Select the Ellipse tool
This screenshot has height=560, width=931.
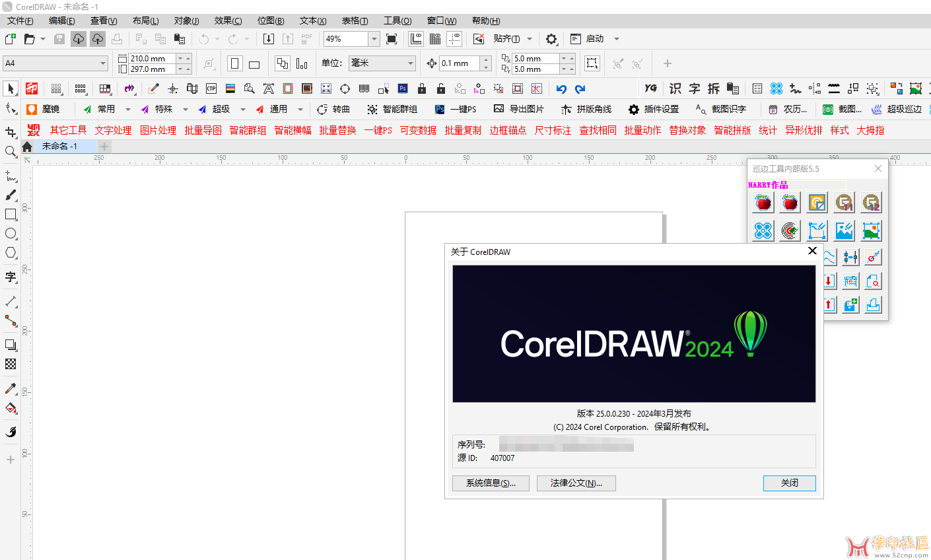coord(11,233)
